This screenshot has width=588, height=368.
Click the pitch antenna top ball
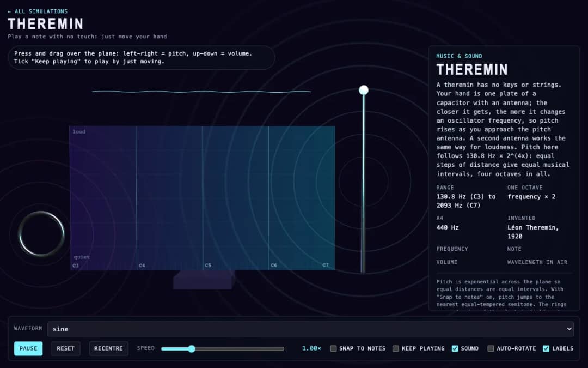(363, 90)
